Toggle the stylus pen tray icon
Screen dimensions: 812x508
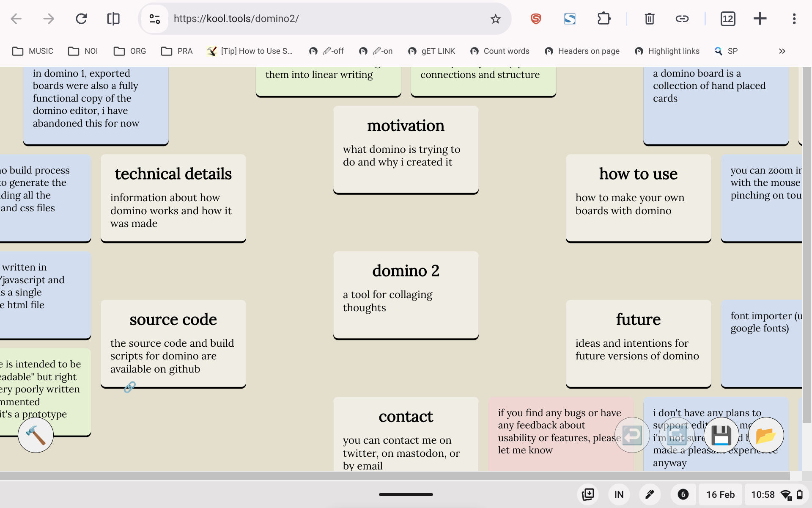tap(650, 494)
